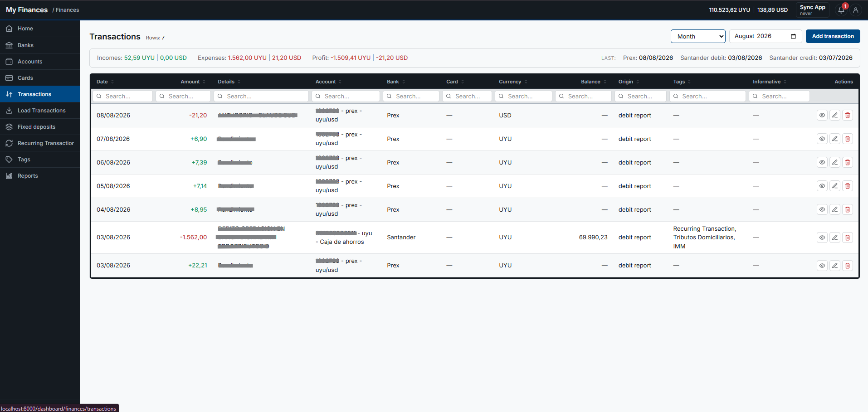Open the calendar picker icon in August 2026 field
The height and width of the screenshot is (412, 868).
click(793, 36)
